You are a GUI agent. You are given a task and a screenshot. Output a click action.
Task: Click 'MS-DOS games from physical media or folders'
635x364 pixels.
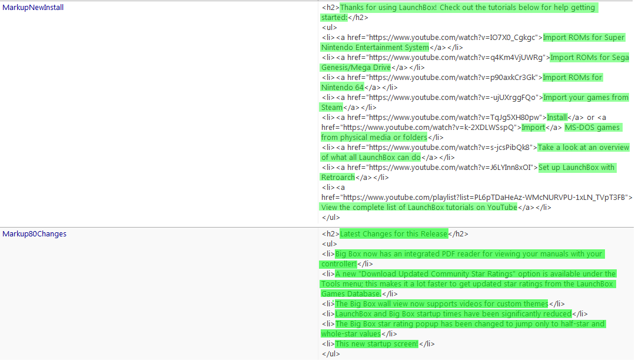472,132
